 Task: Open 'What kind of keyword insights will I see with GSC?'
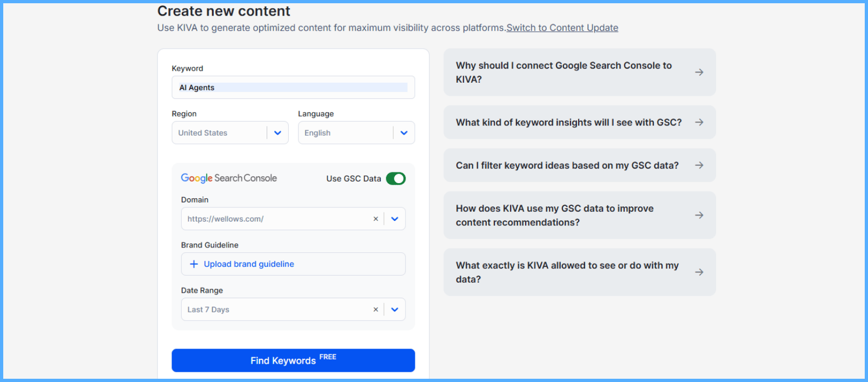pos(580,122)
